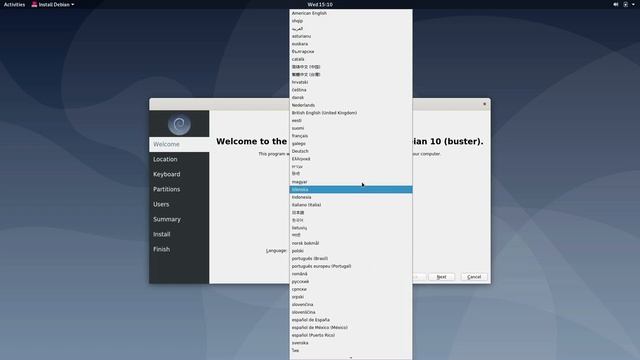Image resolution: width=640 pixels, height=360 pixels.
Task: Choose srpski (Latin Serbian) entry
Action: click(351, 297)
